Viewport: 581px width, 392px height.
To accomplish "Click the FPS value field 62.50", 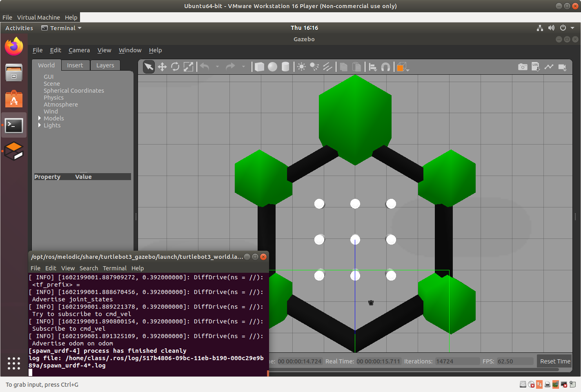I will point(515,361).
